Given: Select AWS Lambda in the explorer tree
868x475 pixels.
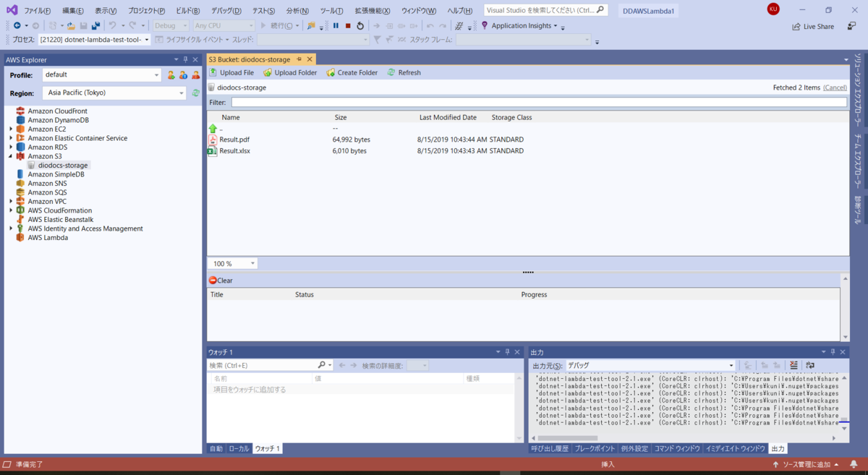Looking at the screenshot, I should 48,238.
